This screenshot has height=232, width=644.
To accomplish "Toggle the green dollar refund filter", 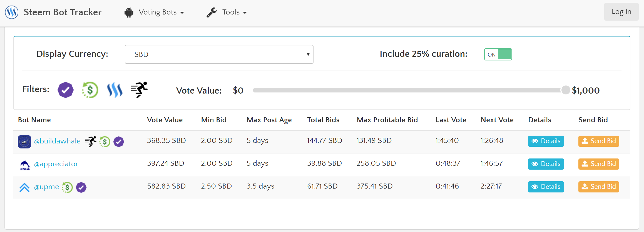I will pos(90,90).
